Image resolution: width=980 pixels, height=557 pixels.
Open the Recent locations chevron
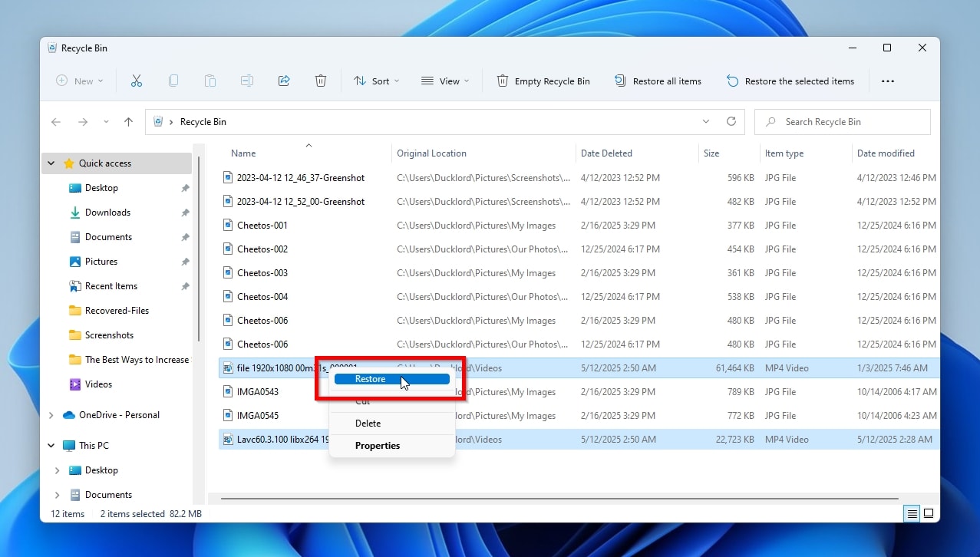coord(106,122)
